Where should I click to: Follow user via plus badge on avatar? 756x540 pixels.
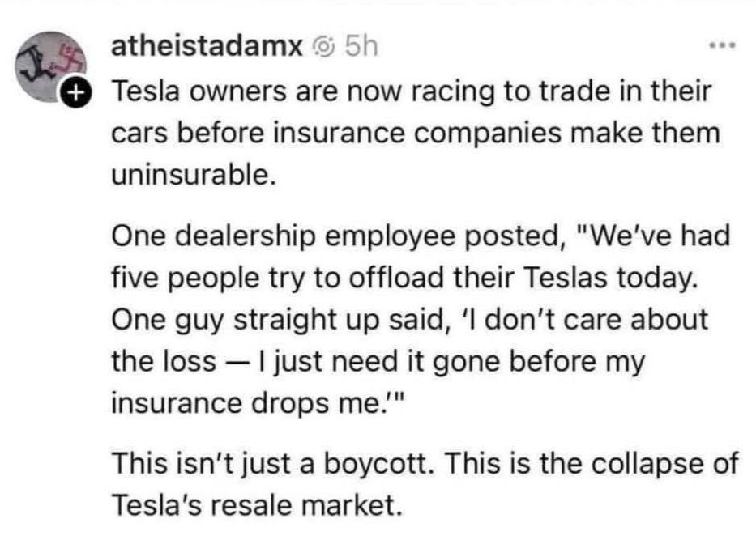click(75, 92)
